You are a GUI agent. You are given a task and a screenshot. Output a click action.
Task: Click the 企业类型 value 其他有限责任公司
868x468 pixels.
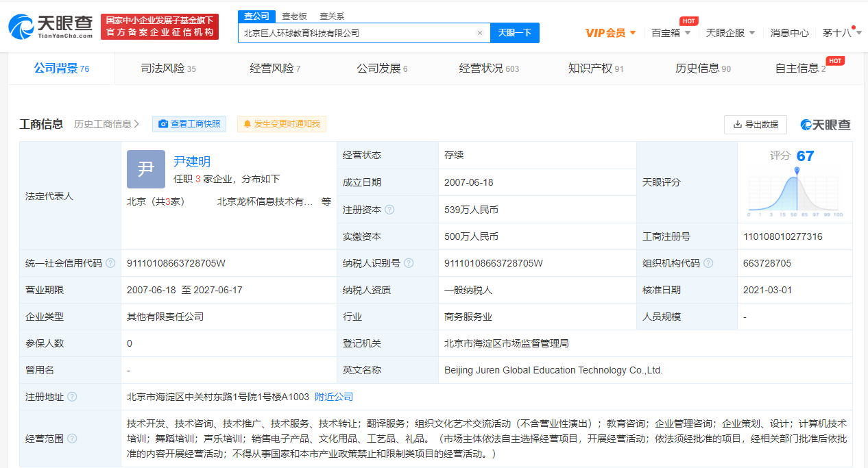coord(165,317)
